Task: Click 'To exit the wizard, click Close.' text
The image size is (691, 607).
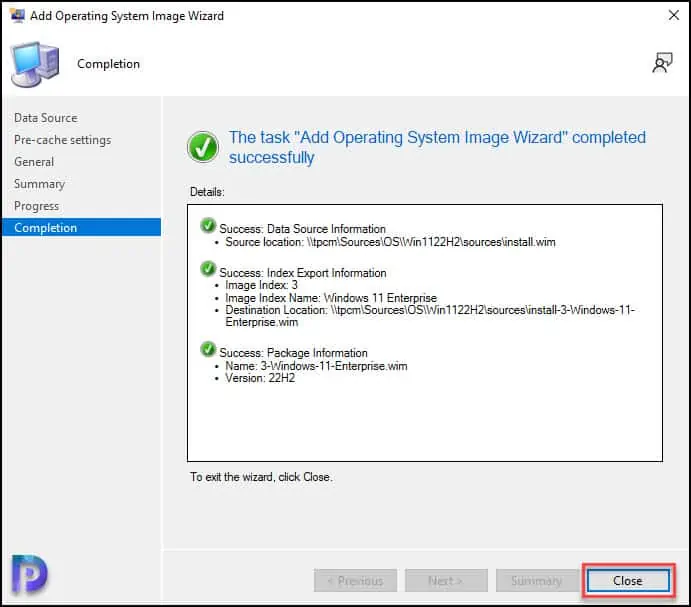Action: tap(261, 477)
